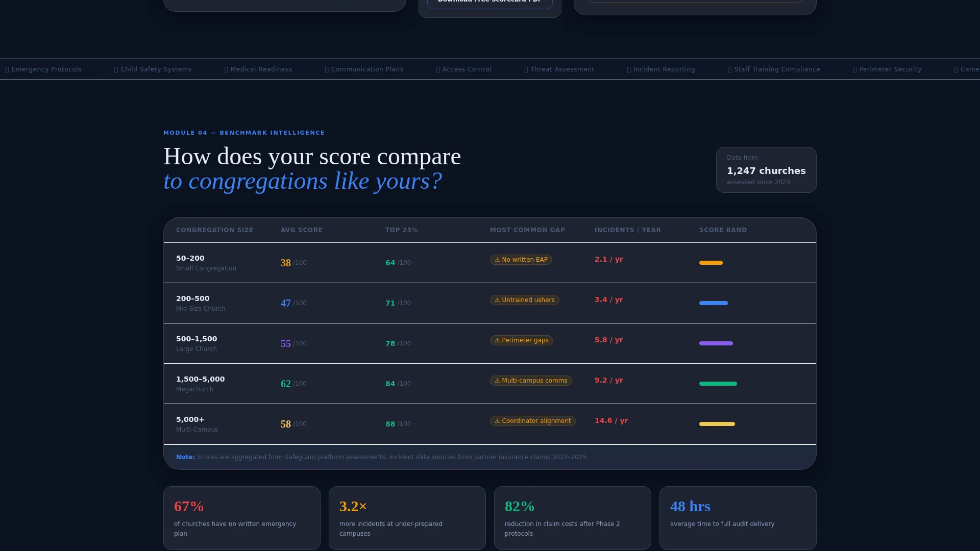Viewport: 980px width, 551px height.
Task: Click the 3.2× more incidents stat card
Action: 407,518
